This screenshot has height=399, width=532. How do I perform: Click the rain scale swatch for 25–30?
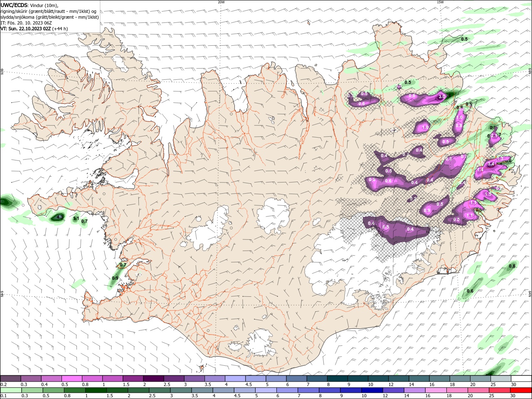coord(500,390)
